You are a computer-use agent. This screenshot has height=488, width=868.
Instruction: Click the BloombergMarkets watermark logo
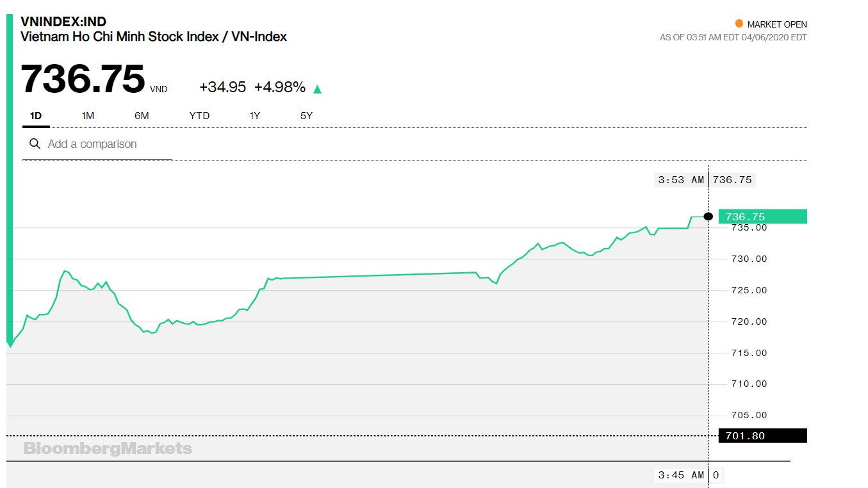tap(108, 448)
